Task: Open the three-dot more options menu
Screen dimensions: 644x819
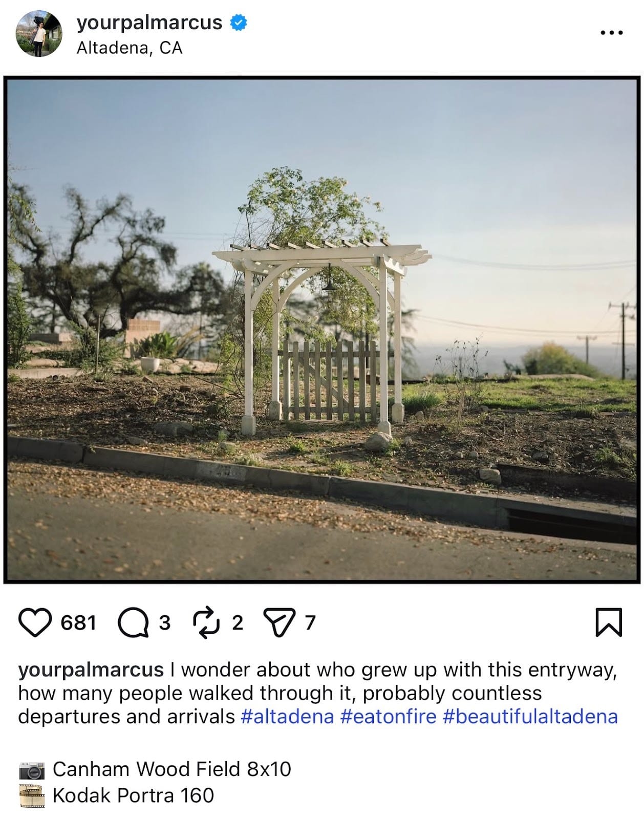Action: [611, 33]
